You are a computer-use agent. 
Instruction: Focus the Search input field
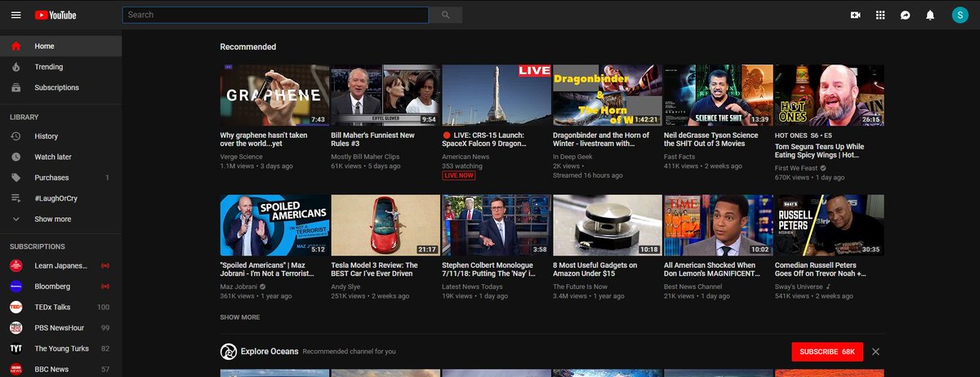point(275,15)
